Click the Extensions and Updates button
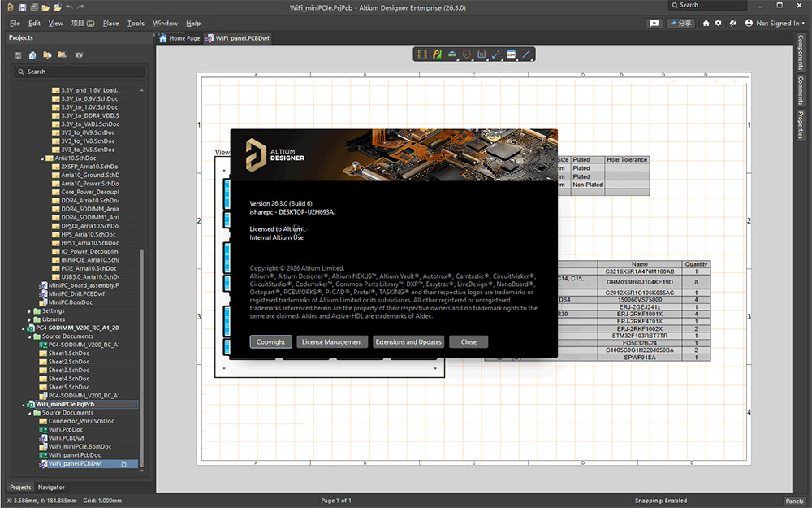Viewport: 812px width, 508px height. tap(408, 341)
